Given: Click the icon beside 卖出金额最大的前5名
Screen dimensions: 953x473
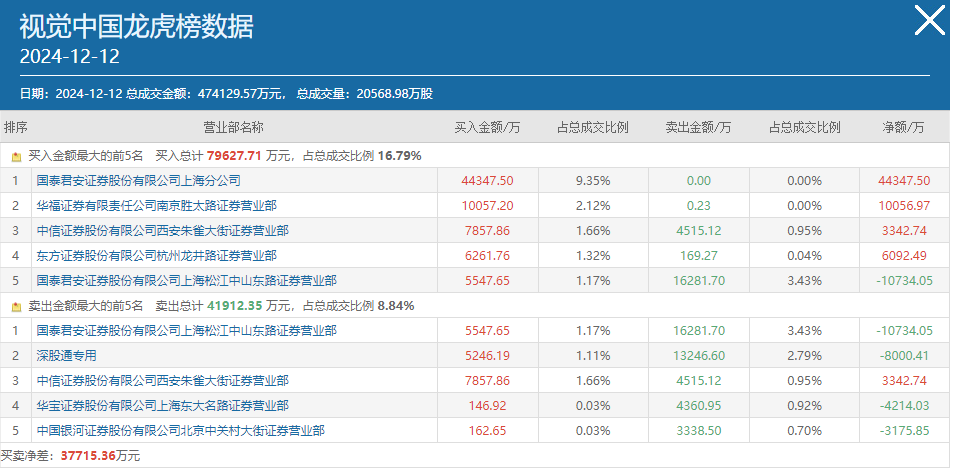Looking at the screenshot, I should (x=17, y=306).
